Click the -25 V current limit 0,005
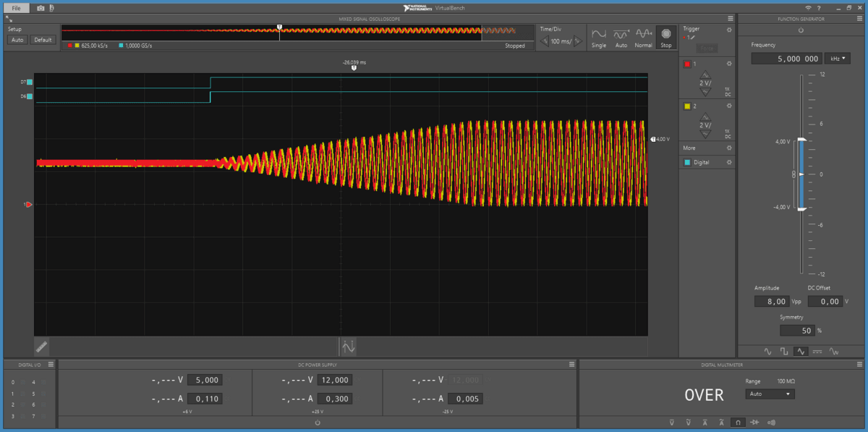Image resolution: width=868 pixels, height=432 pixels. pyautogui.click(x=465, y=399)
